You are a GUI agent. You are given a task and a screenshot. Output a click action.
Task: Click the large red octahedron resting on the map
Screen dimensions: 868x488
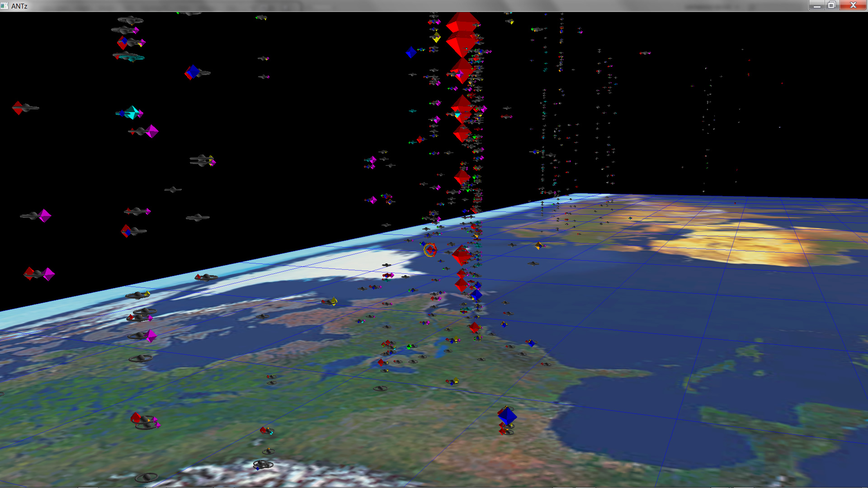(x=461, y=255)
